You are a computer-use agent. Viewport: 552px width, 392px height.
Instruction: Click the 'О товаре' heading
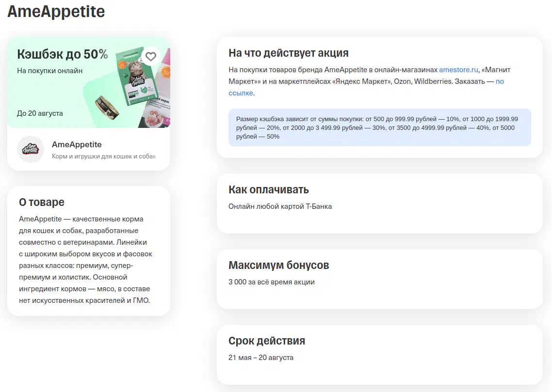pos(42,202)
